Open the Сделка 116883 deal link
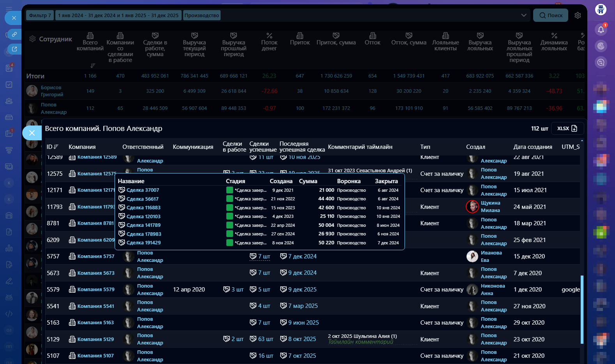615x364 pixels. (143, 208)
